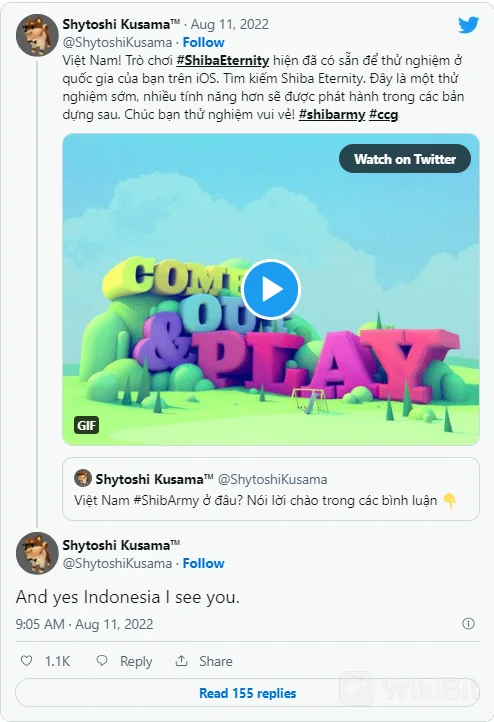The width and height of the screenshot is (494, 722).
Task: Open the second Shytoshi Kusama avatar
Action: (x=37, y=553)
